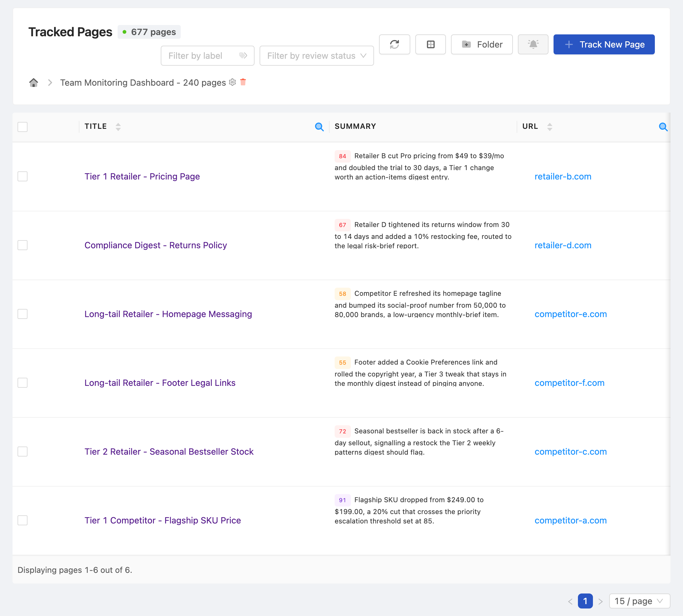This screenshot has width=683, height=616.
Task: Tick the Flagship SKU Price row checkbox
Action: pos(22,520)
